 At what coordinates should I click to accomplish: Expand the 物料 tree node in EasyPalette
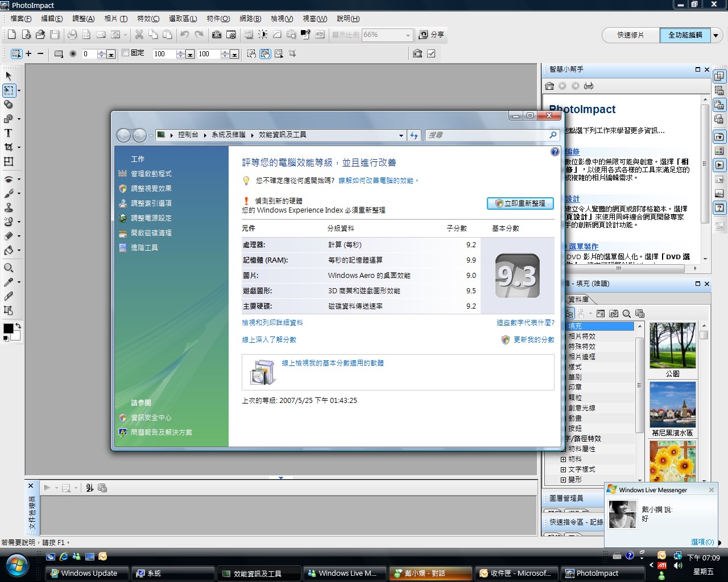[563, 459]
